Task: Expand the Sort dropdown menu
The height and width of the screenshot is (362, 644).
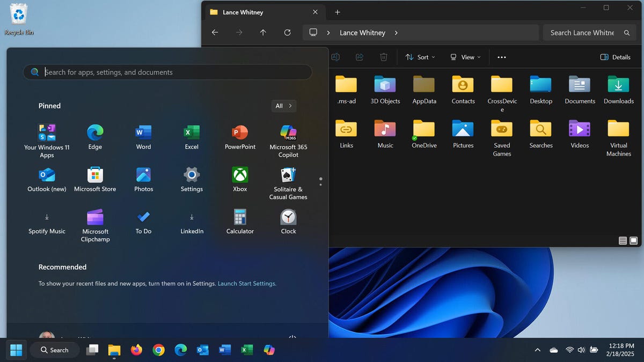Action: tap(420, 57)
